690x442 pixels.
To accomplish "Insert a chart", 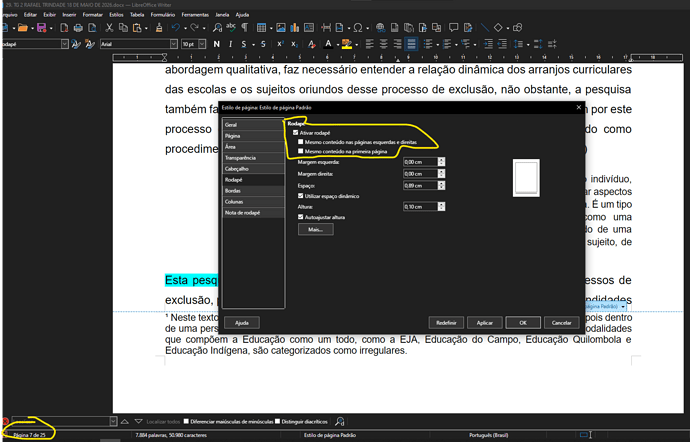I will click(x=294, y=28).
